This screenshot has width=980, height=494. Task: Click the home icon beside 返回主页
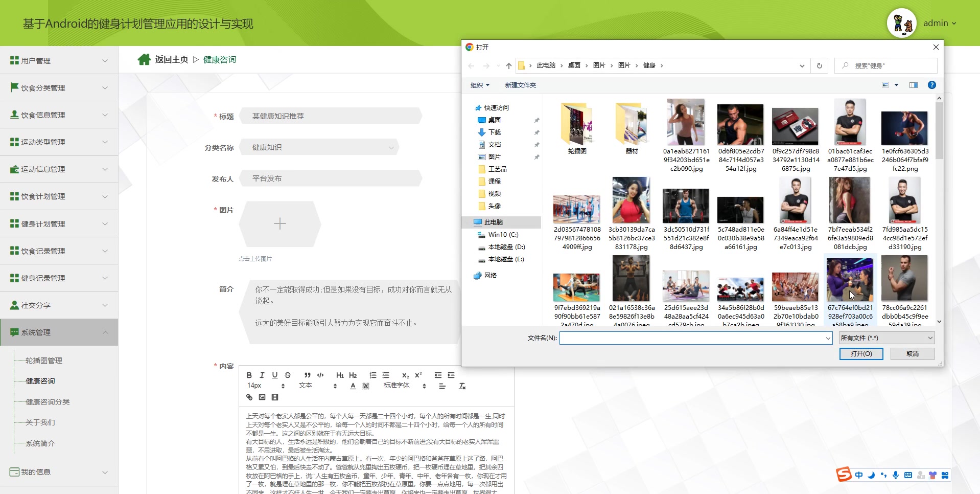(144, 60)
